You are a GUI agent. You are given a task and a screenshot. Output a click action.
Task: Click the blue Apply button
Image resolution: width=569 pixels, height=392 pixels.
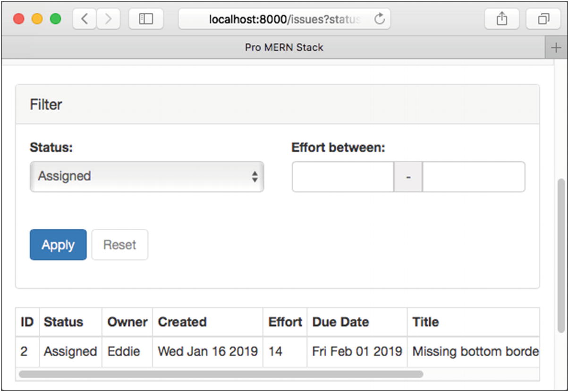58,245
